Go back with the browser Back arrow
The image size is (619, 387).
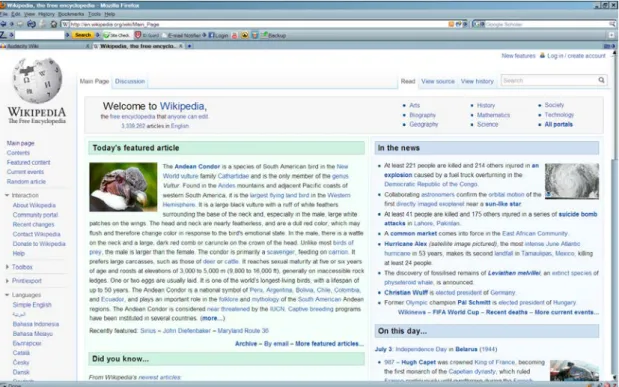pos(4,24)
